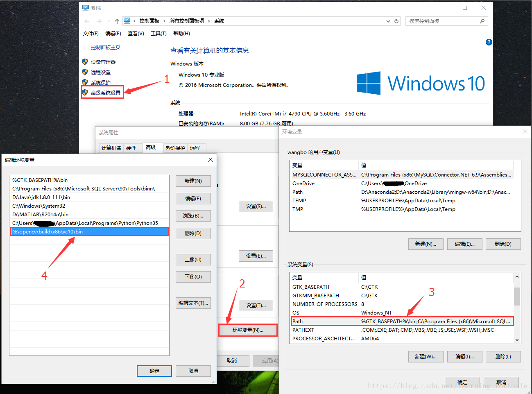Close the 编辑环境变量 dialog
This screenshot has height=394, width=532.
tap(211, 160)
